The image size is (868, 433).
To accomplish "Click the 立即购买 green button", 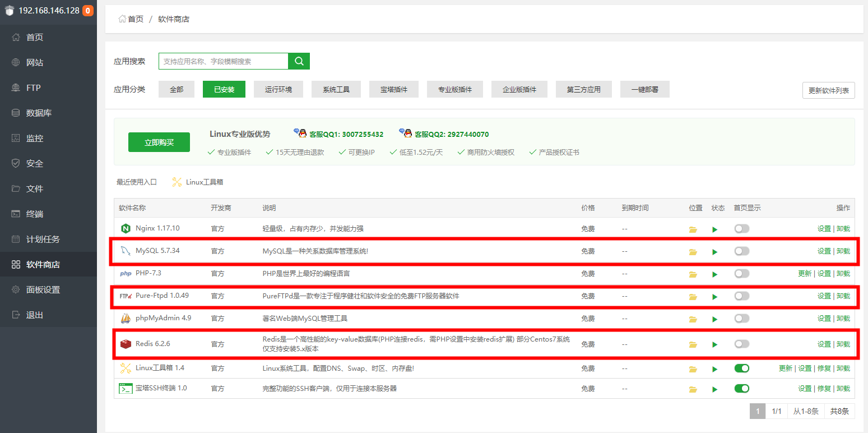I will point(159,142).
